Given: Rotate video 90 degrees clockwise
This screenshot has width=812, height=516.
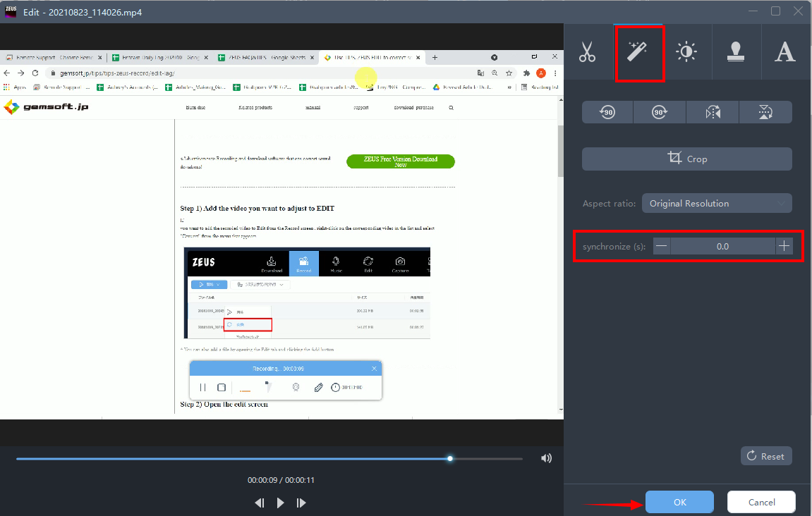Looking at the screenshot, I should [x=660, y=112].
